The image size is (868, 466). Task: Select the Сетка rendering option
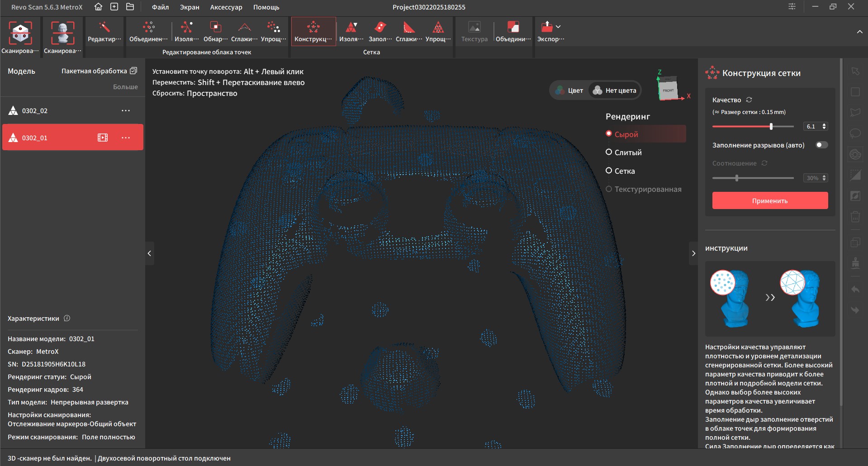(x=624, y=171)
